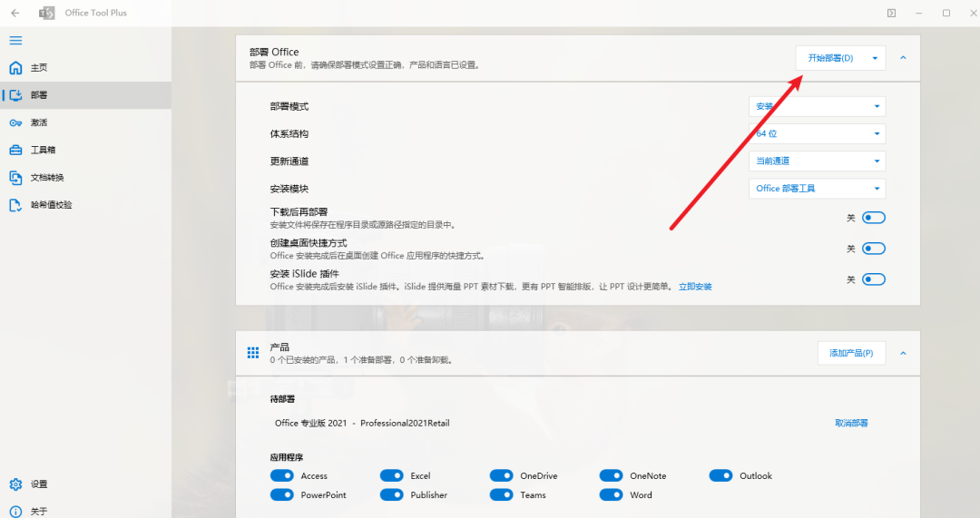Click the deploy icon beside 部署
This screenshot has height=518, width=980.
coord(15,95)
